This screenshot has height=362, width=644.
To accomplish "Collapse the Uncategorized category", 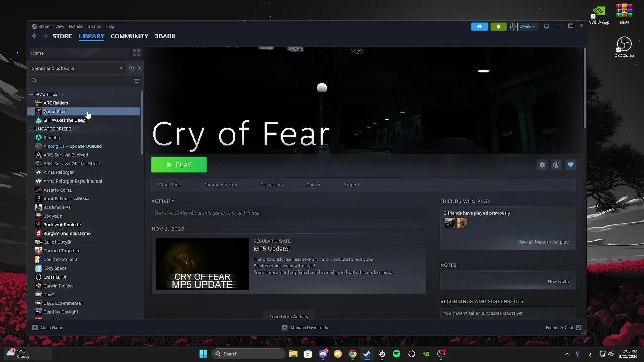I will (31, 129).
